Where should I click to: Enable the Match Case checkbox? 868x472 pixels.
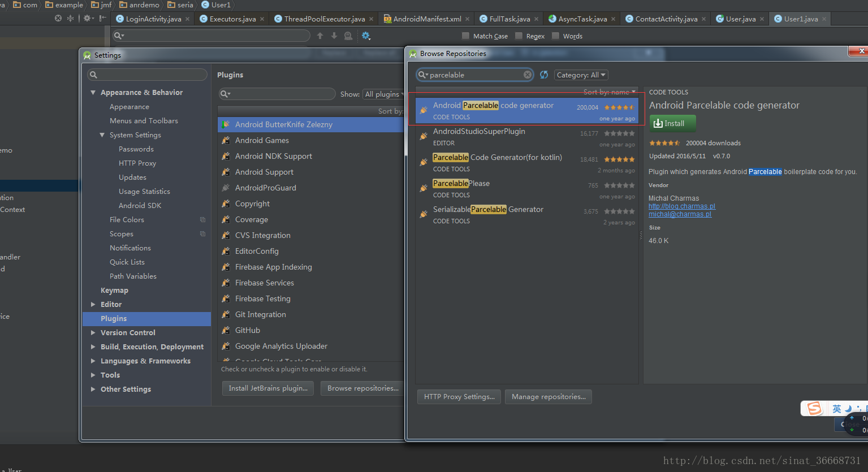point(465,36)
